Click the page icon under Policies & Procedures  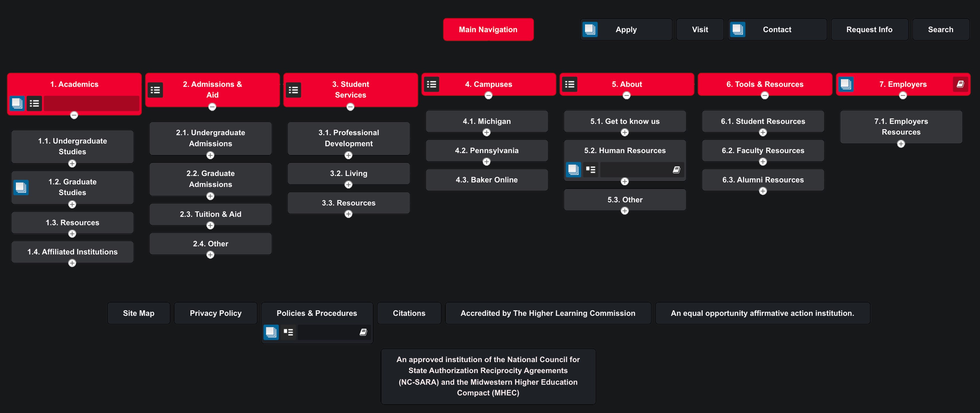point(271,332)
